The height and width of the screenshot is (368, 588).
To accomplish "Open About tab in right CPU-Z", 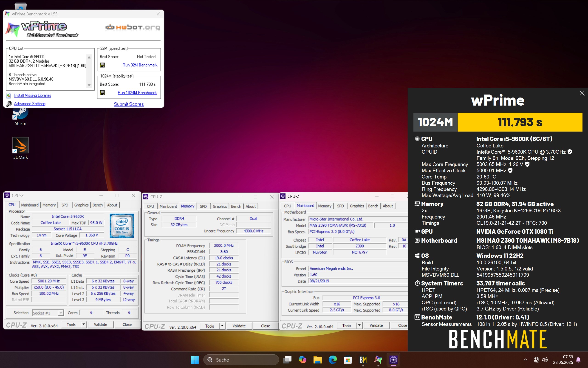I will [387, 206].
